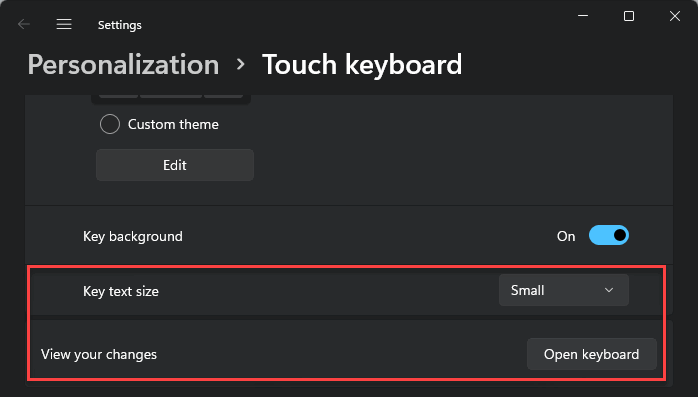This screenshot has width=698, height=397.
Task: Click the Key text size row label
Action: [121, 291]
